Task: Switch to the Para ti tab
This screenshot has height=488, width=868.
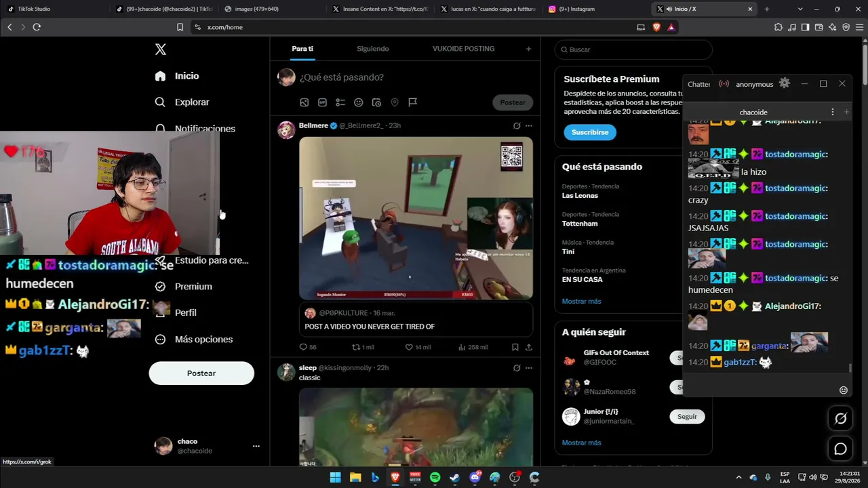Action: [x=302, y=49]
